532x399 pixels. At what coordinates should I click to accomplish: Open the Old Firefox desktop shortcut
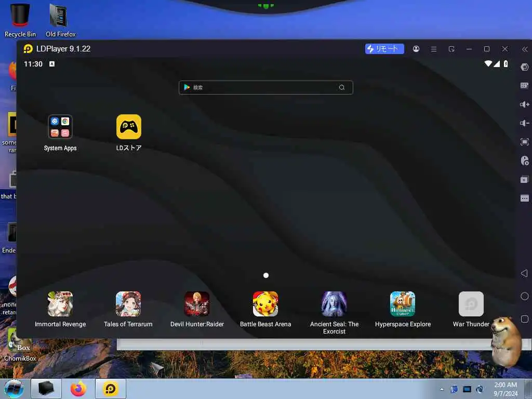tap(60, 20)
